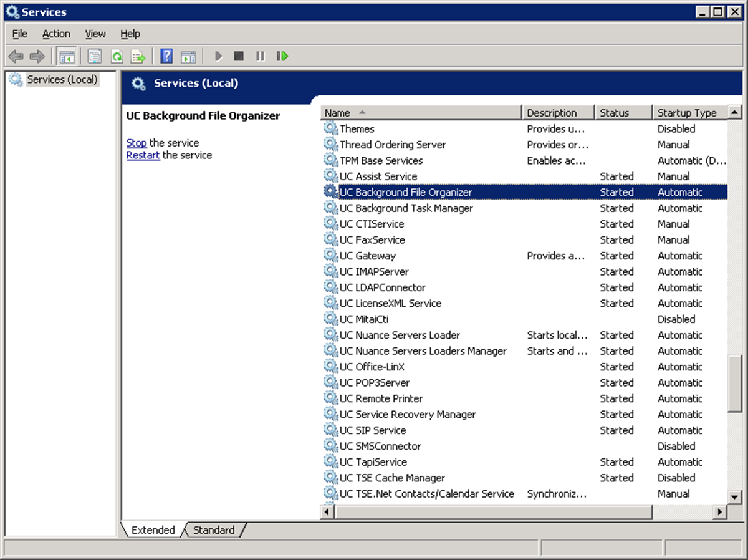Click the Restart the service link

[143, 155]
